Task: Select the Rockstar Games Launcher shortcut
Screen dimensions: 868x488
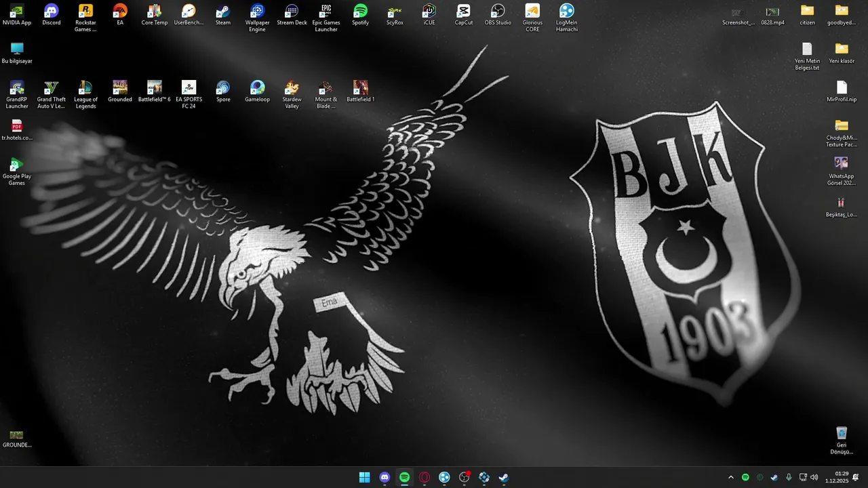Action: click(85, 18)
